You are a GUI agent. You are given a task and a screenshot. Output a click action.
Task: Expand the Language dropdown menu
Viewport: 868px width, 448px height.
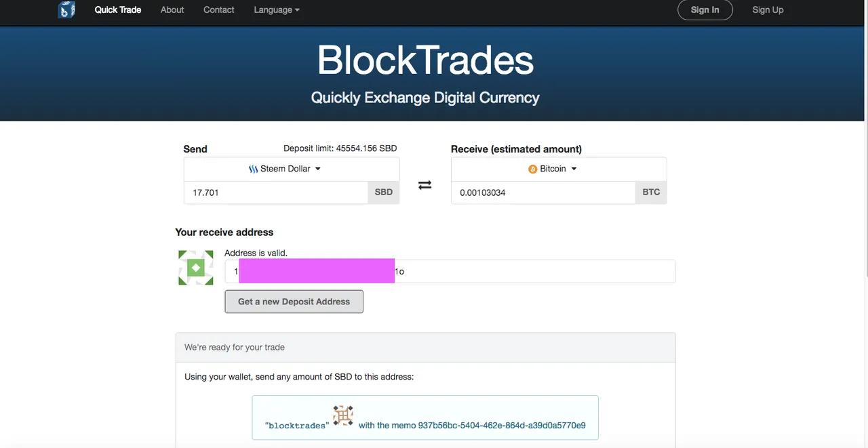(x=277, y=9)
